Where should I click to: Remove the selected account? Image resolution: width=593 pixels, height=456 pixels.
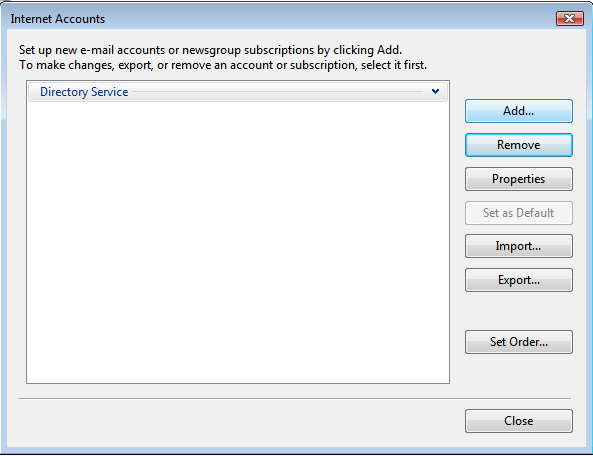[518, 145]
